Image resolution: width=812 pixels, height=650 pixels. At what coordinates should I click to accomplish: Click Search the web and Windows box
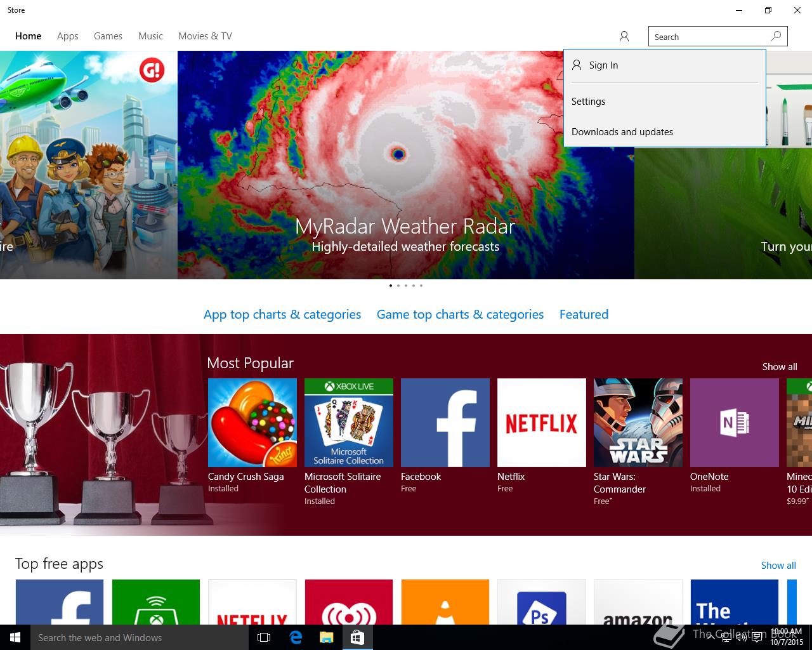point(140,637)
